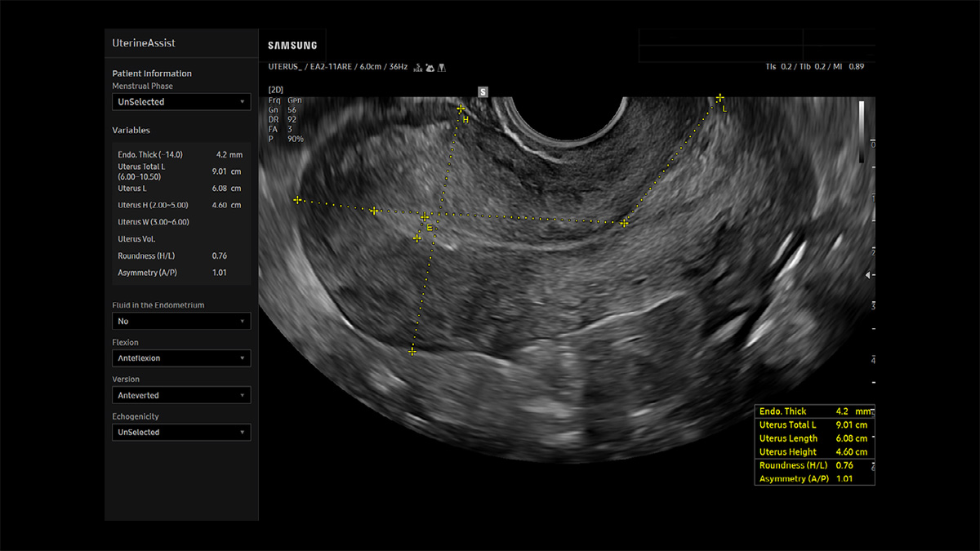The height and width of the screenshot is (551, 980).
Task: Select the Uterus L 6.08 cm row
Action: (x=181, y=189)
